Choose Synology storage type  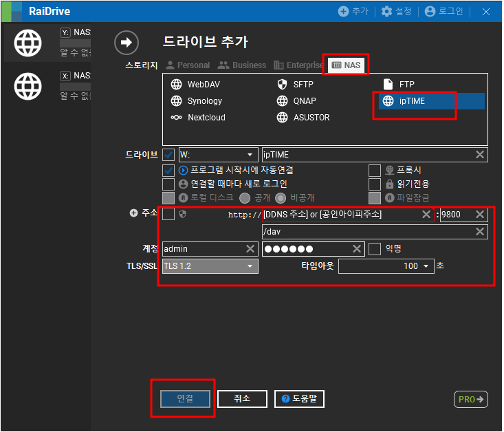pos(197,101)
